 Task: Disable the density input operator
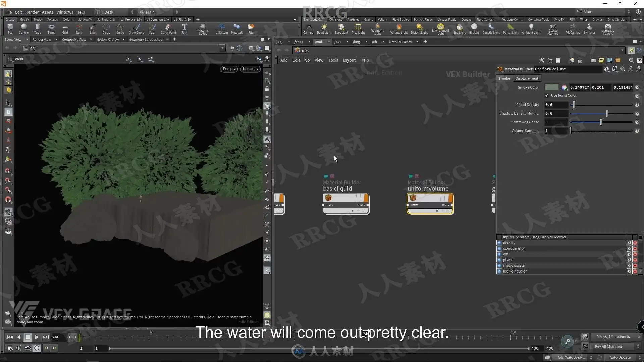coord(635,243)
